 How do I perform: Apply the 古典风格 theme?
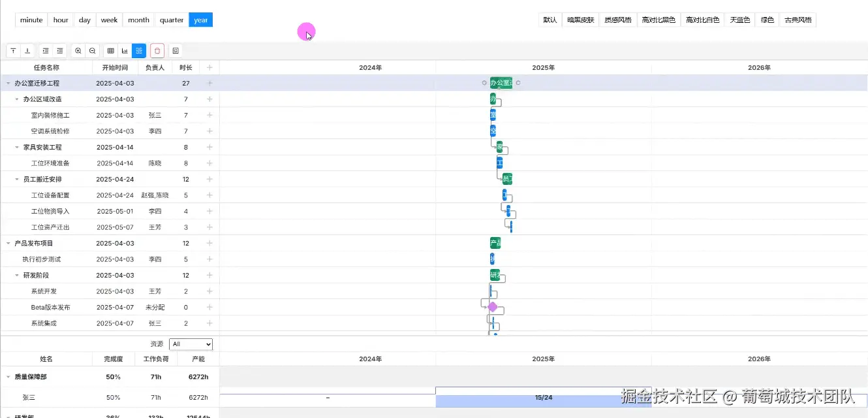coord(798,20)
